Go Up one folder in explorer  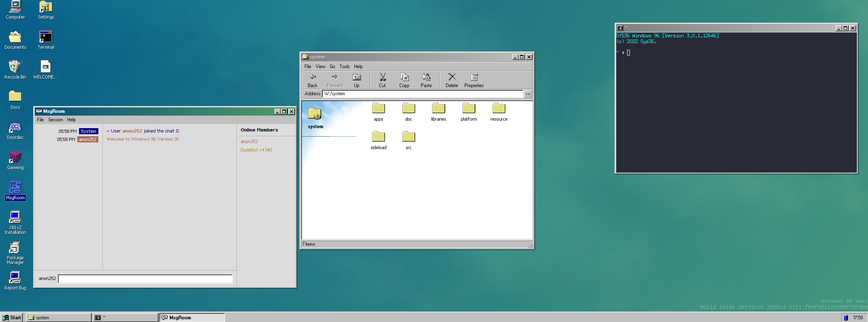pyautogui.click(x=356, y=80)
